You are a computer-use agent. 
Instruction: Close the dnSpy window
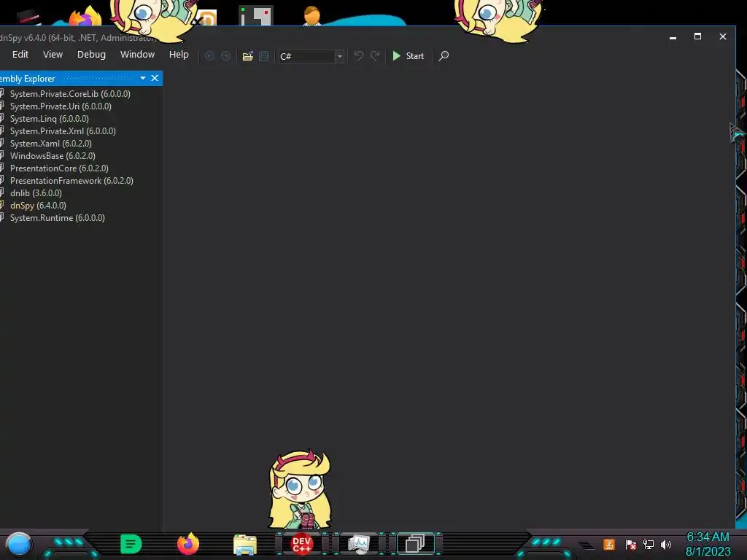click(x=723, y=36)
